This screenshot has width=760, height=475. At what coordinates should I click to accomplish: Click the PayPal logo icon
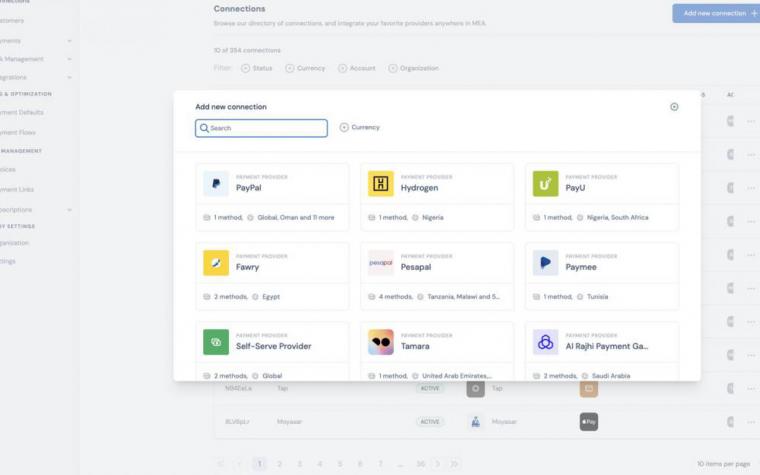point(216,183)
